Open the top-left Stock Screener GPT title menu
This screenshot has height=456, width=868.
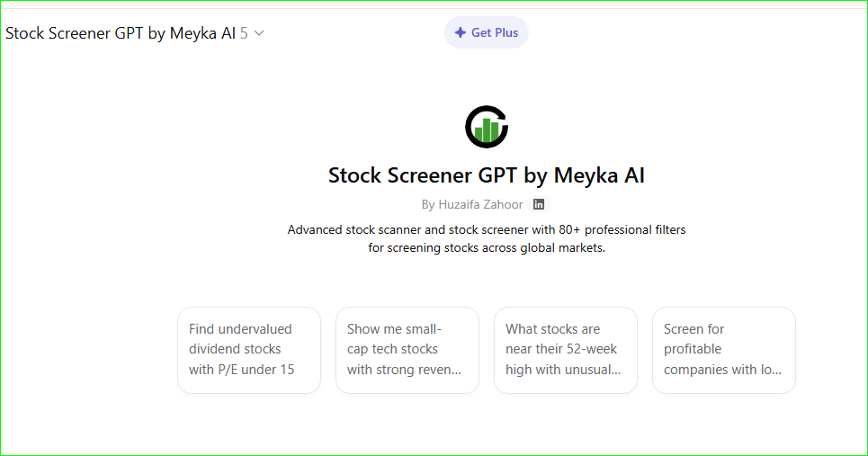[x=121, y=33]
